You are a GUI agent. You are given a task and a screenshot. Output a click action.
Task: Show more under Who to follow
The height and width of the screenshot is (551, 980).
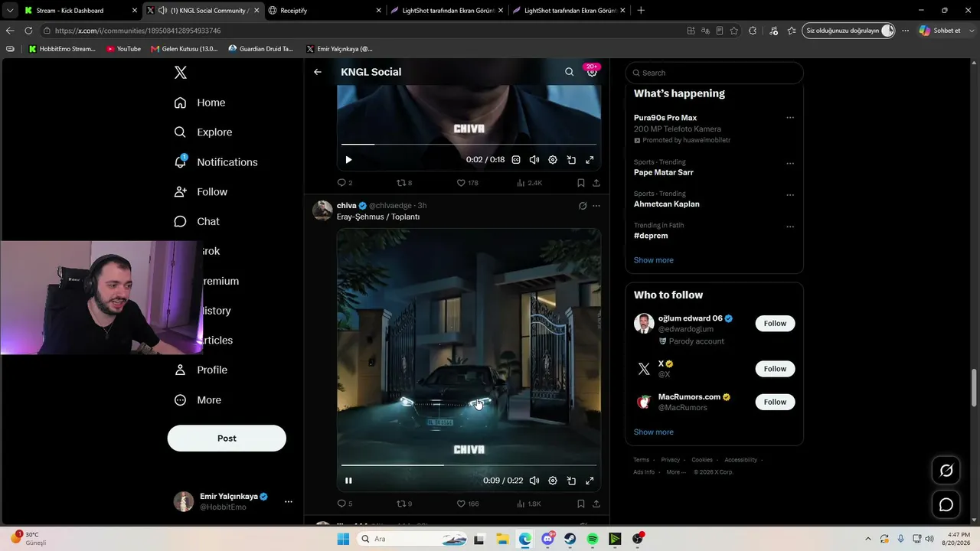(x=654, y=432)
